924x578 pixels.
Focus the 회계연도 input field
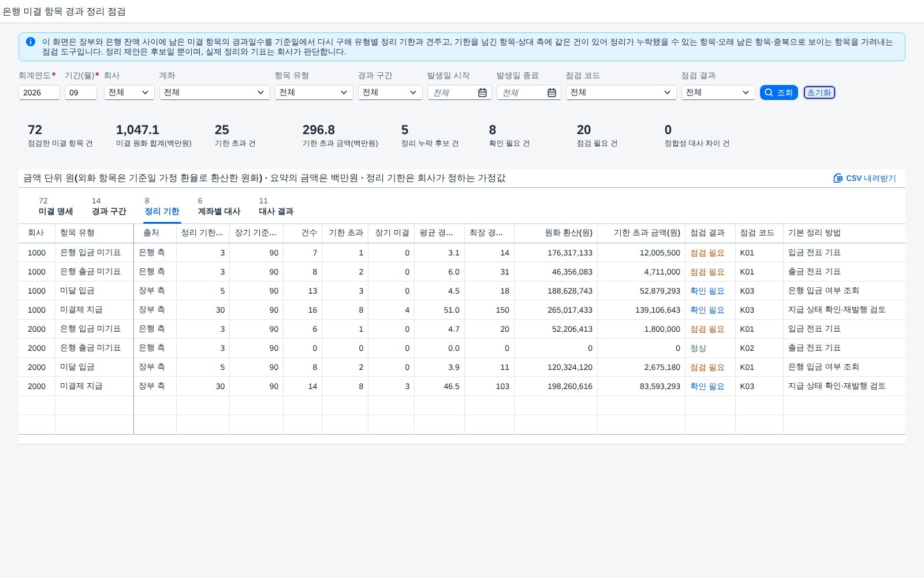click(x=39, y=92)
